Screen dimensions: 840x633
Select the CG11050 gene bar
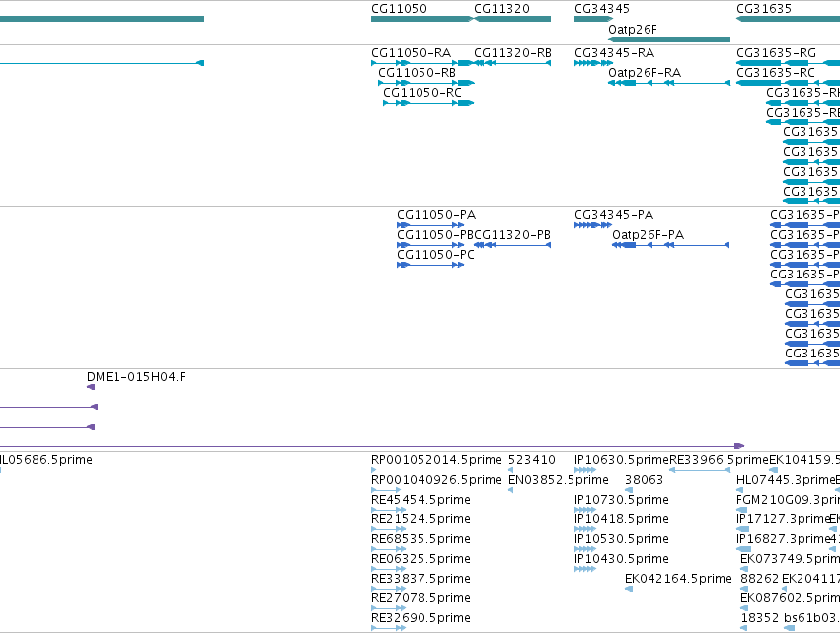[422, 19]
